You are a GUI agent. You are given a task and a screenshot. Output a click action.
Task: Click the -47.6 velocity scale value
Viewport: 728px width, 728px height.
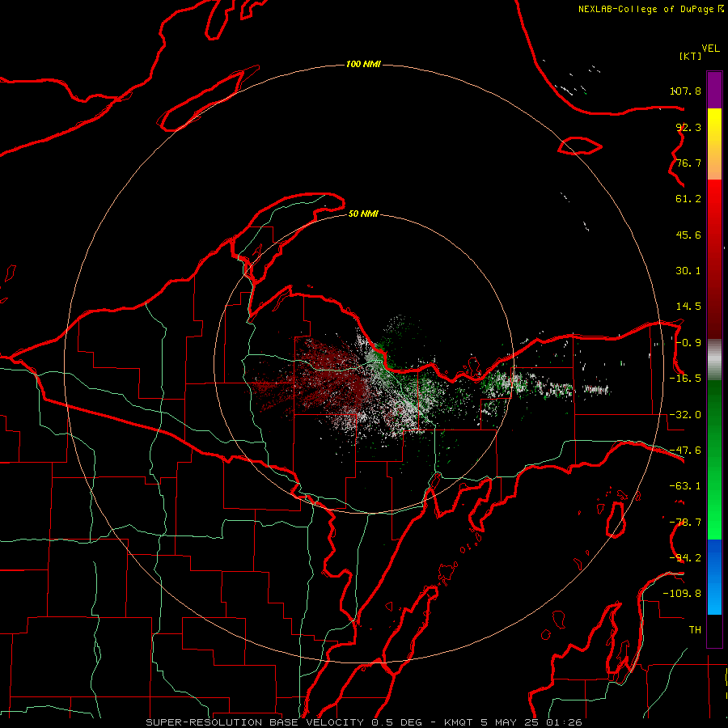click(x=685, y=451)
